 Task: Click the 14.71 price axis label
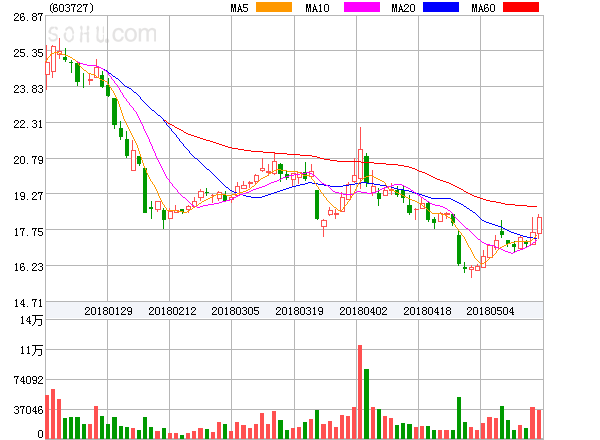[x=28, y=303]
